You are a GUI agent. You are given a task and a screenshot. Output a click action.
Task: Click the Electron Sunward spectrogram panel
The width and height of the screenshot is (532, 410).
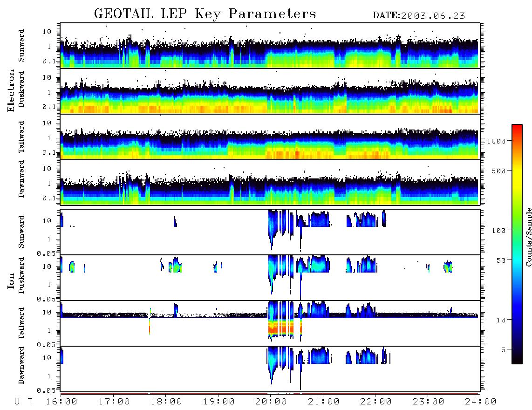coord(270,46)
